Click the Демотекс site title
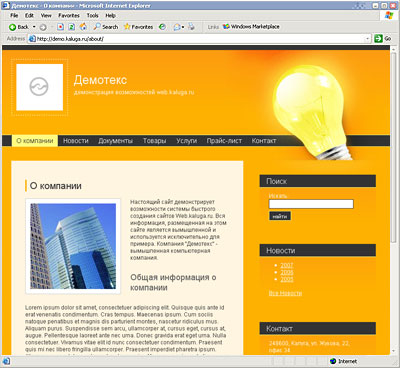 (100, 80)
